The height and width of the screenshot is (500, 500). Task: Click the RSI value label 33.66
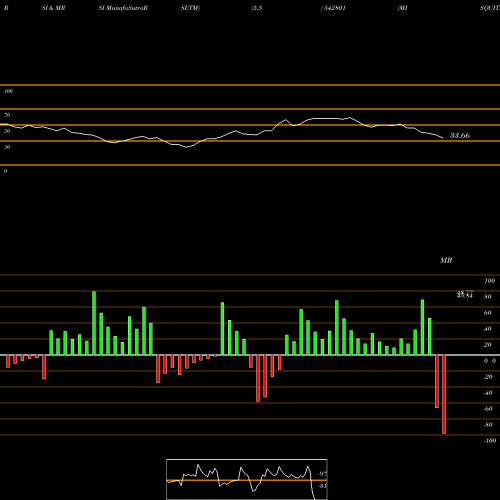pos(460,135)
